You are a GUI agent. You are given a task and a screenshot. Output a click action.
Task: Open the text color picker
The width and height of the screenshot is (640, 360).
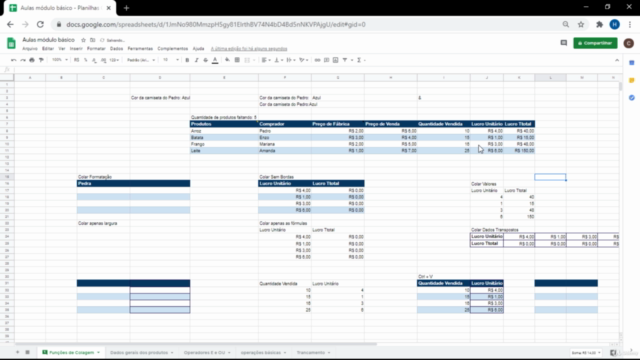(x=215, y=60)
